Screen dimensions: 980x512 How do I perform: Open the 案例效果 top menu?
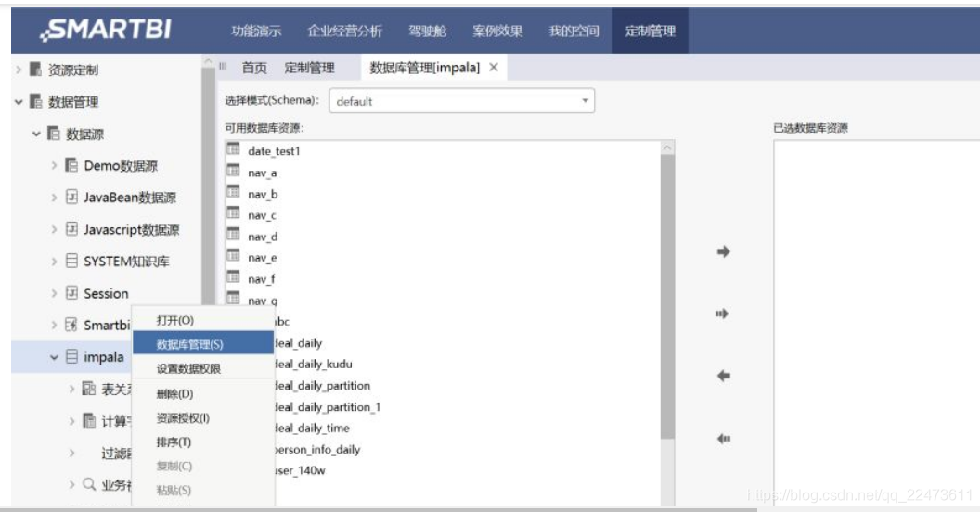pos(497,31)
